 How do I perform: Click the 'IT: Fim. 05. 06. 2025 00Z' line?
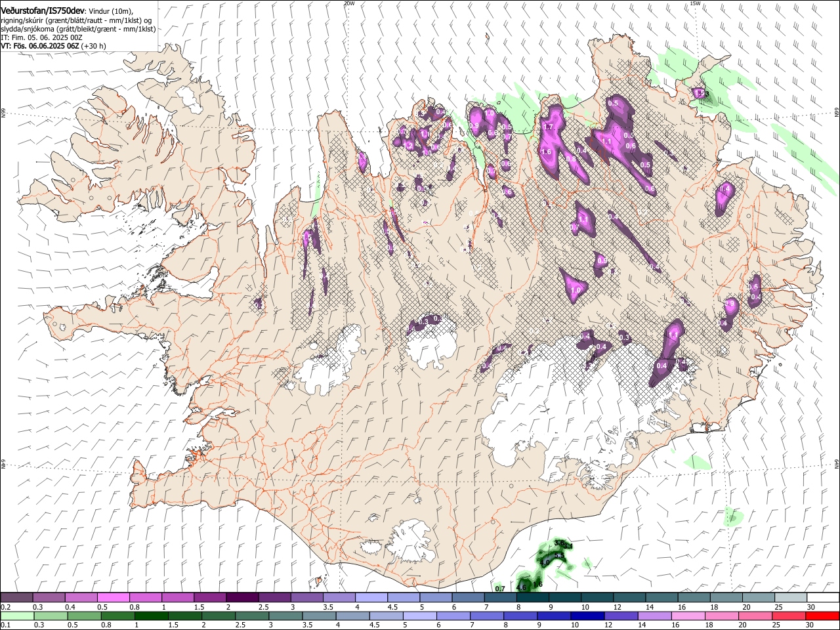[x=41, y=37]
